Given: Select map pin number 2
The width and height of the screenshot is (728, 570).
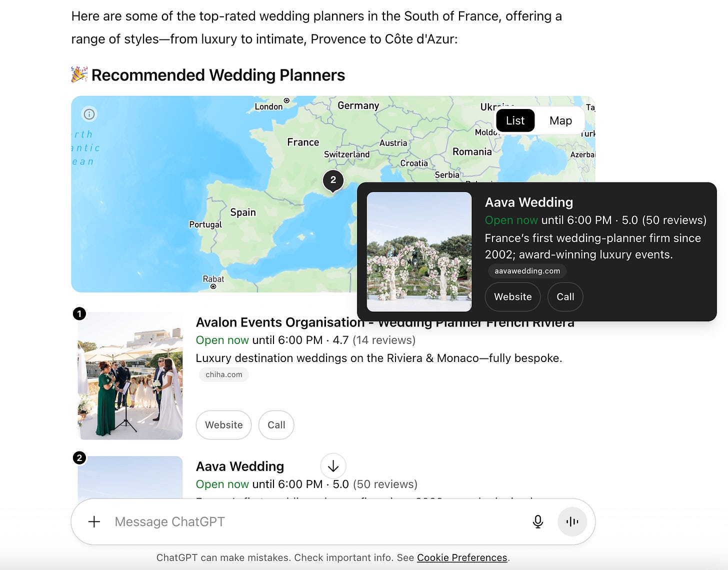Looking at the screenshot, I should tap(333, 180).
